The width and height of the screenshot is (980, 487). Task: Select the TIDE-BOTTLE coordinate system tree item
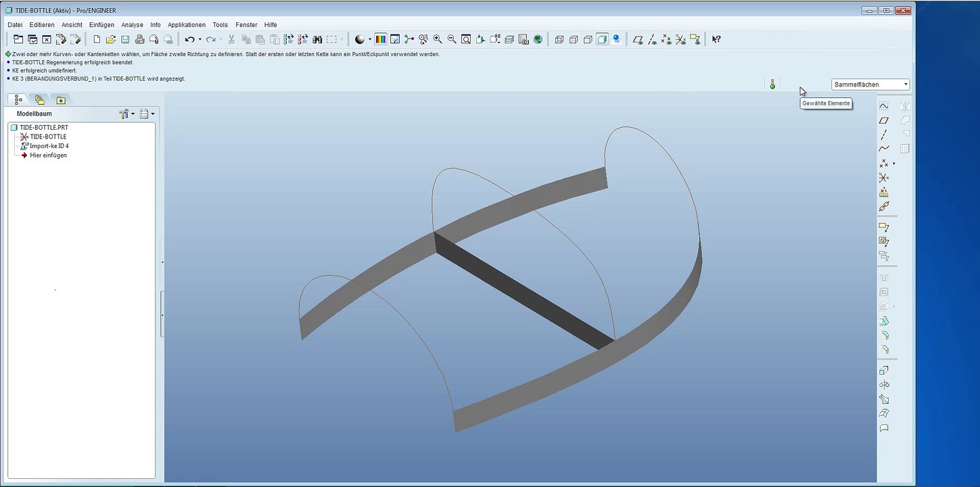pos(43,137)
